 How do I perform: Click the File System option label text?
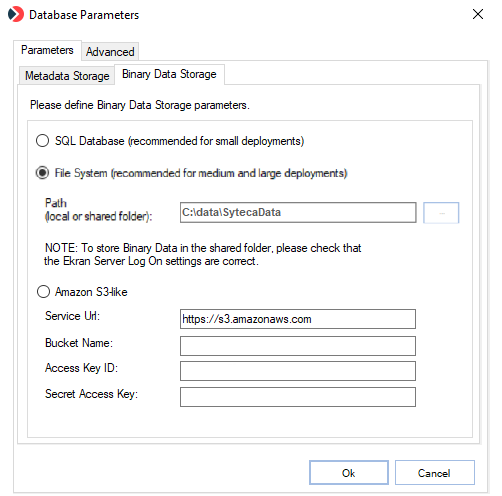[x=201, y=173]
